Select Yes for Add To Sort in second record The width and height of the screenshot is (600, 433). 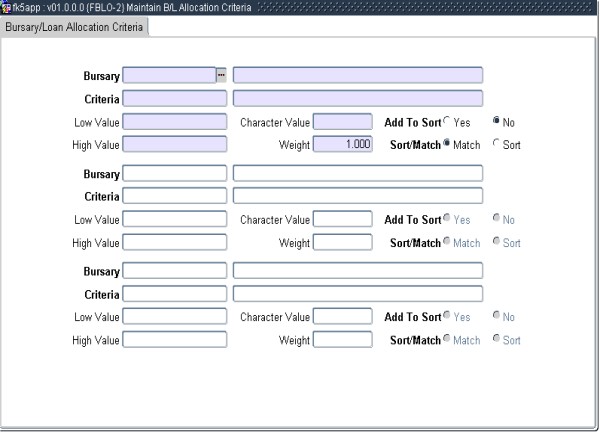coord(446,218)
